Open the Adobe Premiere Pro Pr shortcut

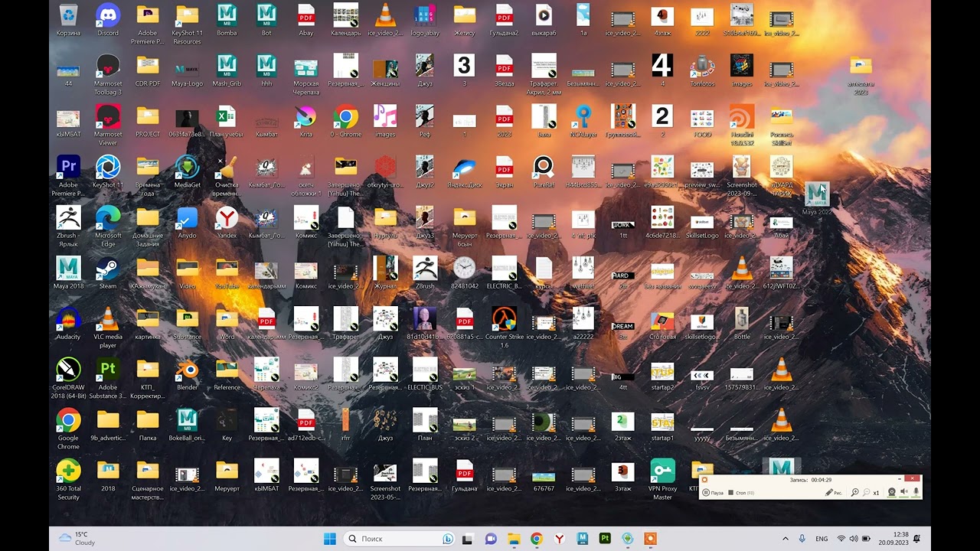(68, 176)
